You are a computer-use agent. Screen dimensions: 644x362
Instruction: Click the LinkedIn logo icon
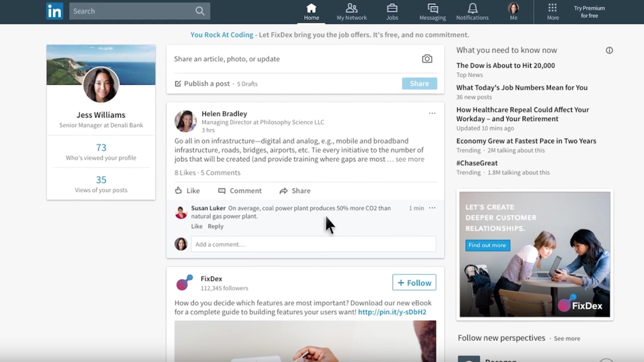click(54, 11)
